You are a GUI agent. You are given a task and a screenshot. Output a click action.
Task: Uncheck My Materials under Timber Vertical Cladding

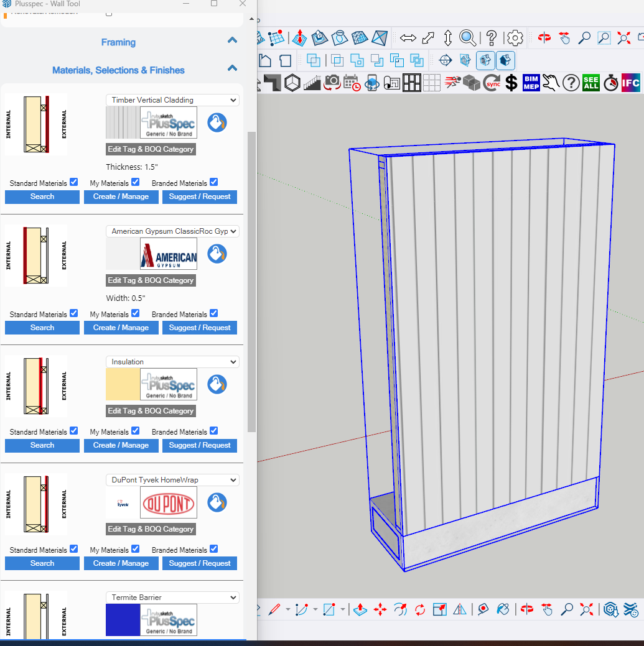(x=135, y=182)
